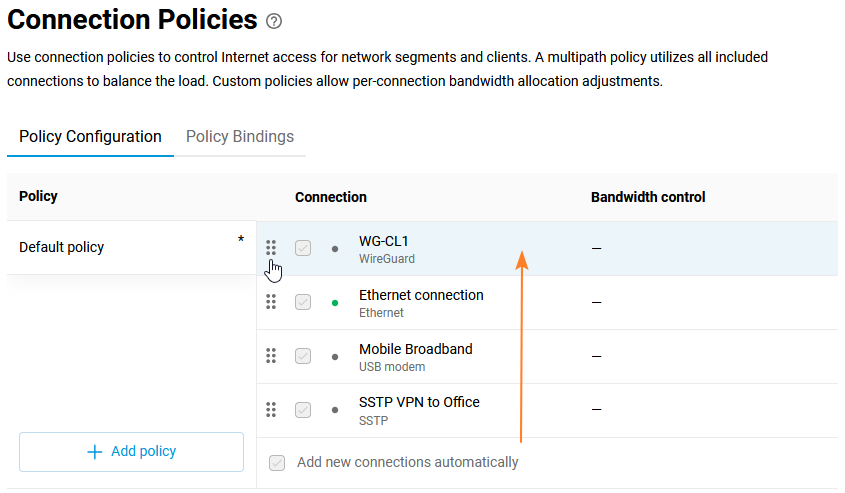Toggle the Ethernet connection checkbox
Viewport: 845px width, 493px height.
tap(303, 302)
